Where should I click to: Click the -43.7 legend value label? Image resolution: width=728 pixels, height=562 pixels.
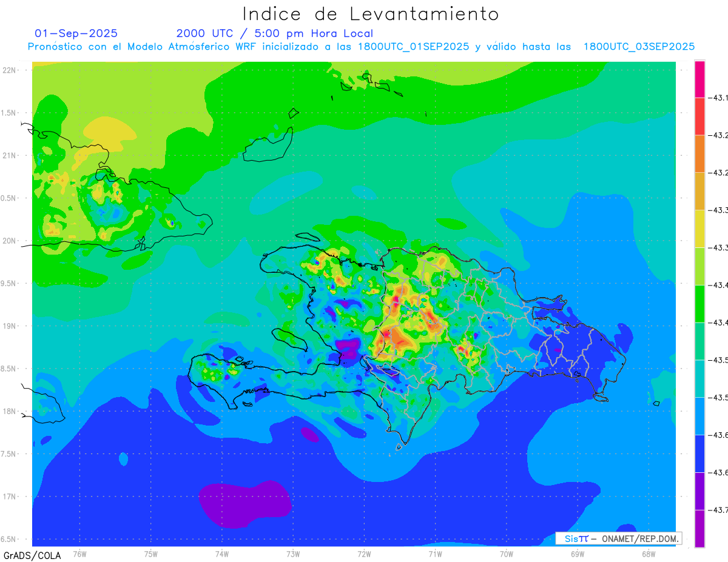[720, 510]
